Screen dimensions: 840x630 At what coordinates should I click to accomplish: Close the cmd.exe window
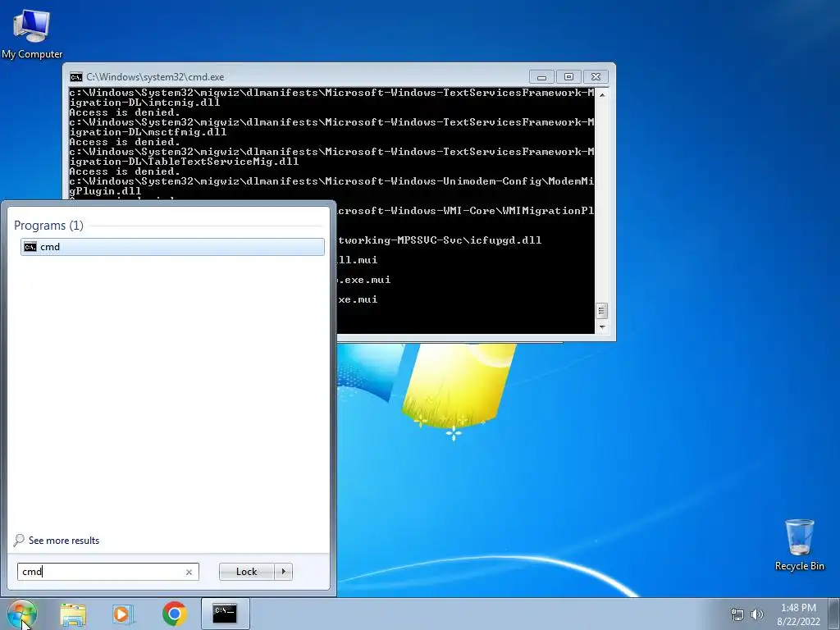coord(596,77)
